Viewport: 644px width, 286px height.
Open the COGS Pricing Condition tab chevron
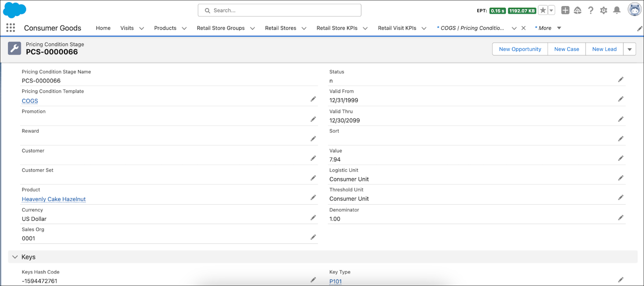click(x=514, y=28)
